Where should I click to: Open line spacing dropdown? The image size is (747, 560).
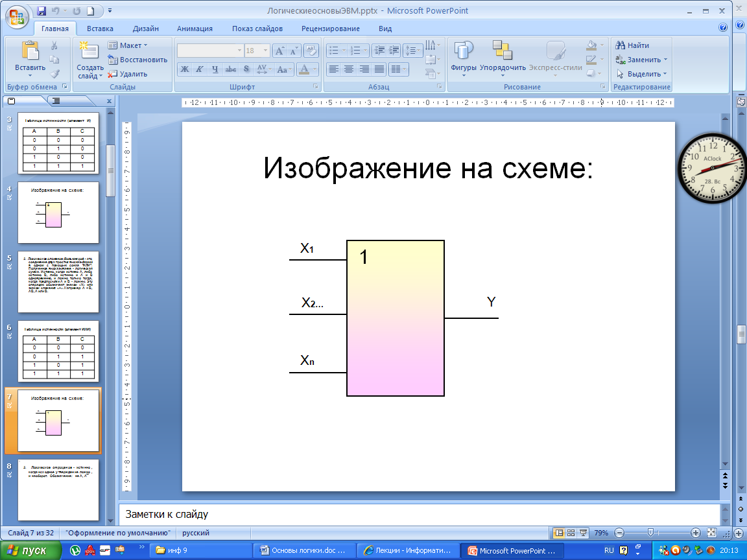[412, 50]
